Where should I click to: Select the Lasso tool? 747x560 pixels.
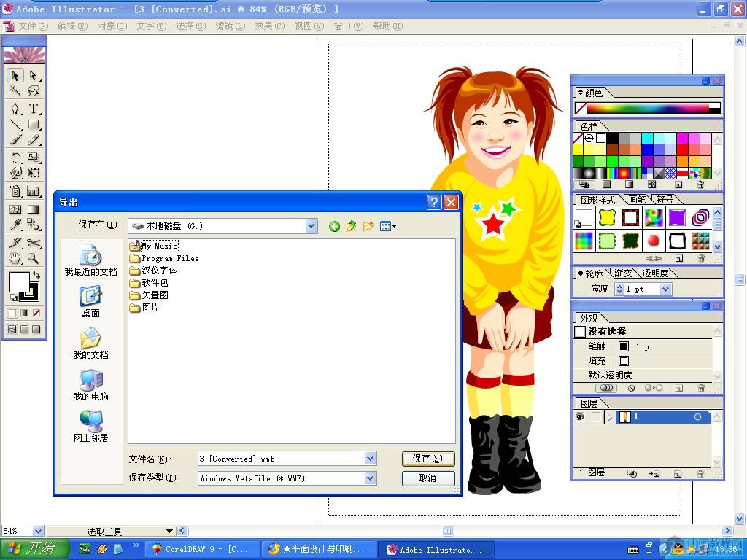(x=33, y=90)
